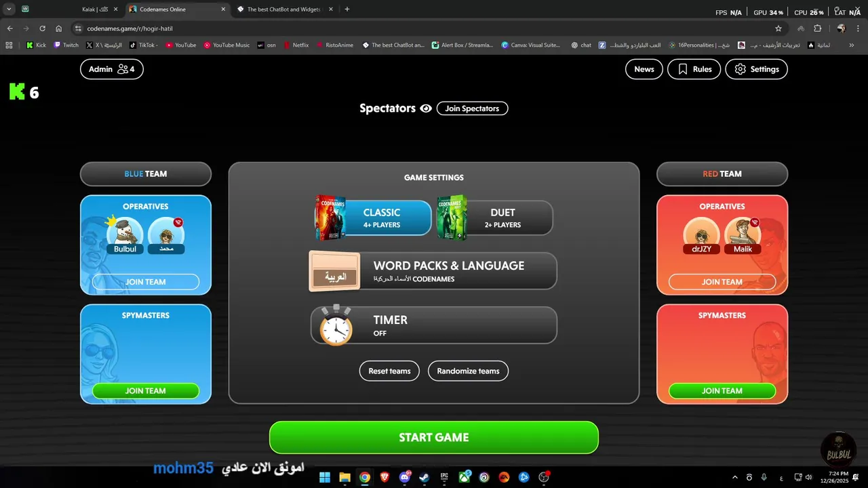The image size is (868, 488).
Task: Open the tab search dropdown arrow
Action: 9,9
